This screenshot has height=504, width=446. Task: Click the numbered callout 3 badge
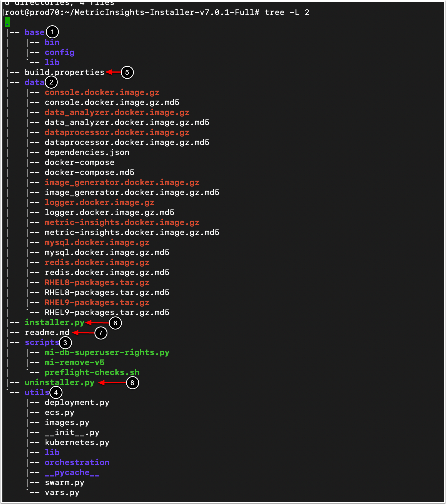tap(65, 343)
